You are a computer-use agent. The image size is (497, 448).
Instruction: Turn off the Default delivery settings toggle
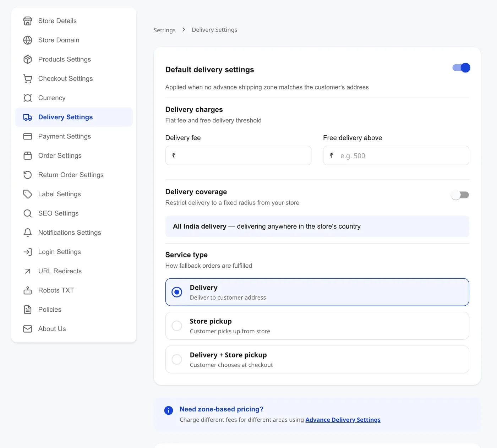(x=461, y=68)
